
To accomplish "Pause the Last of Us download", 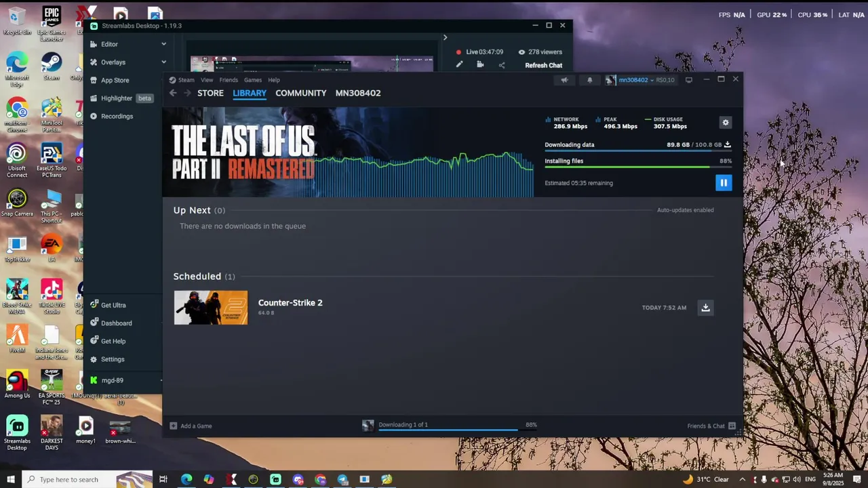I will [x=724, y=182].
